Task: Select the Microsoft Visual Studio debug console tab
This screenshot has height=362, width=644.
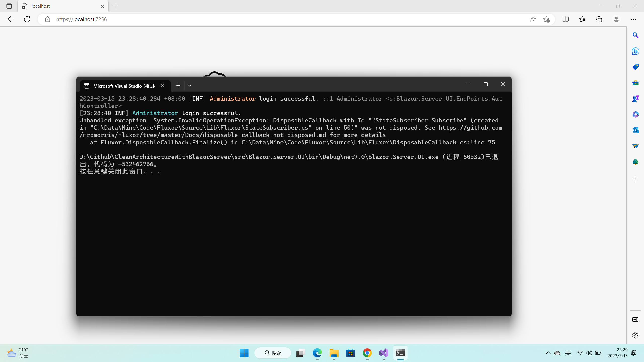Action: [x=124, y=86]
